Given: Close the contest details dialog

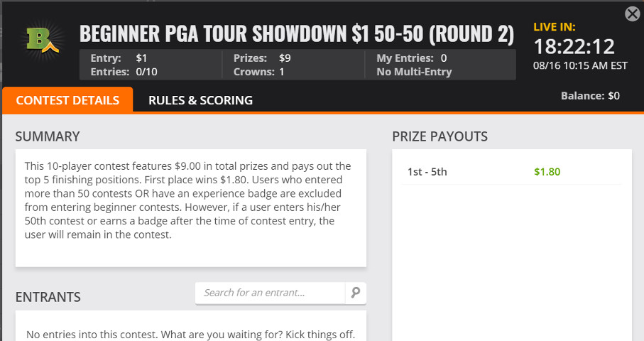Looking at the screenshot, I should 633,14.
